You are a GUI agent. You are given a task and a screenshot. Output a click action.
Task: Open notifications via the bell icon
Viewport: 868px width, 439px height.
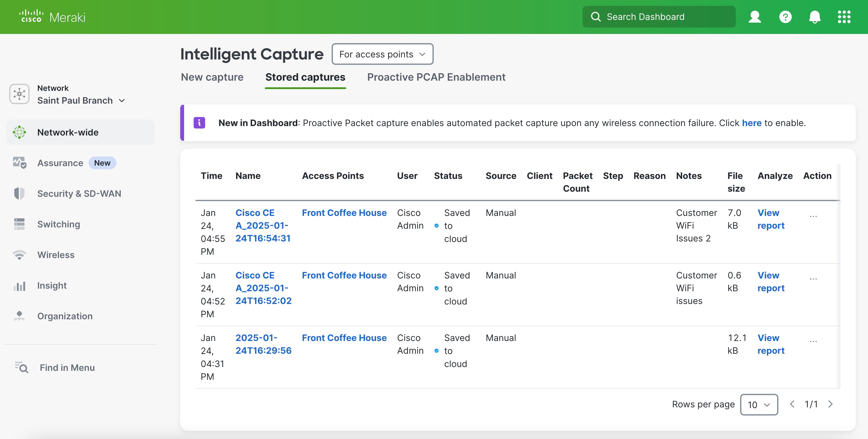(x=815, y=17)
